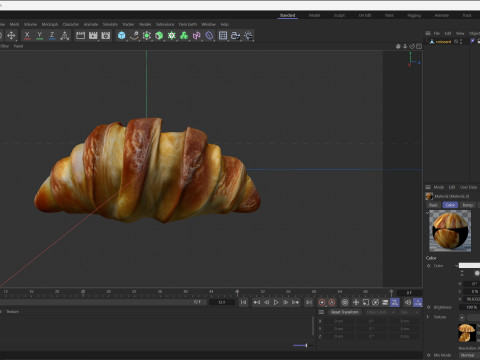480x360 pixels.
Task: Click the Subdivision Surface generator icon
Action: (x=147, y=35)
